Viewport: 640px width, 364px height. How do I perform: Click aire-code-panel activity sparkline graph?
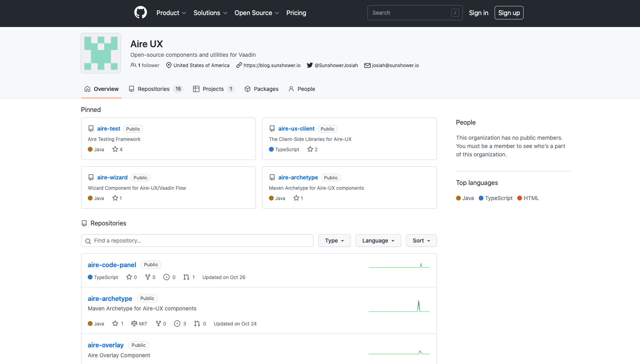tap(399, 265)
